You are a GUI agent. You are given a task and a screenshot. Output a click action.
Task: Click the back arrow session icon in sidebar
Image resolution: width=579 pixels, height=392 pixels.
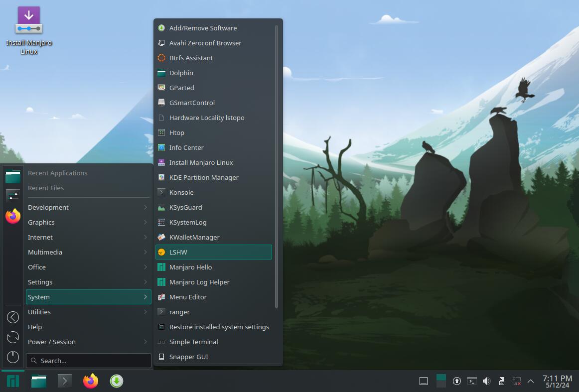tap(13, 317)
